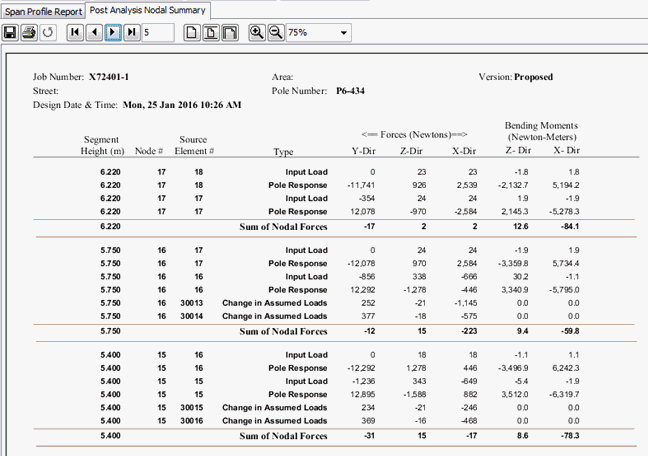Go to previous report page

[x=94, y=32]
